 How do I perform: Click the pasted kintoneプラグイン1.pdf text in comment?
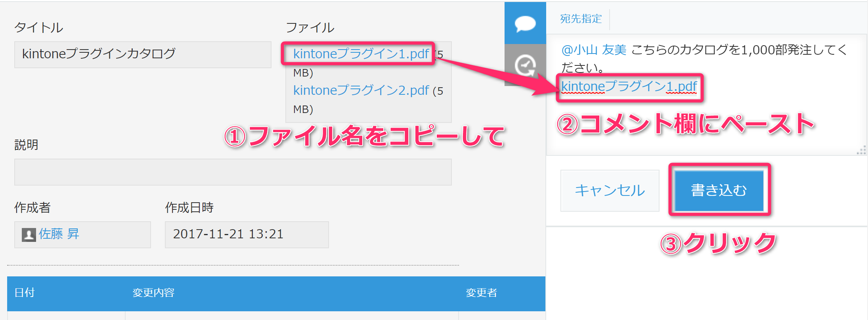pos(629,86)
